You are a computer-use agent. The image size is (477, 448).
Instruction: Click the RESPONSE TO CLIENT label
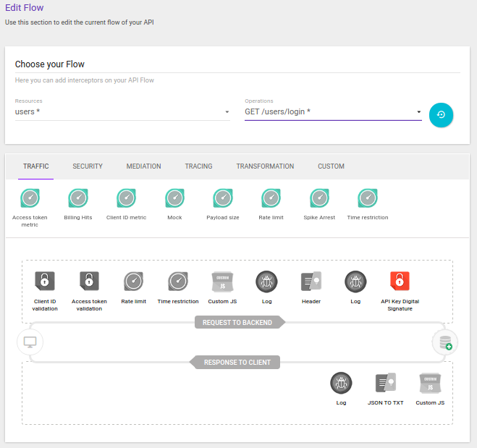click(238, 362)
